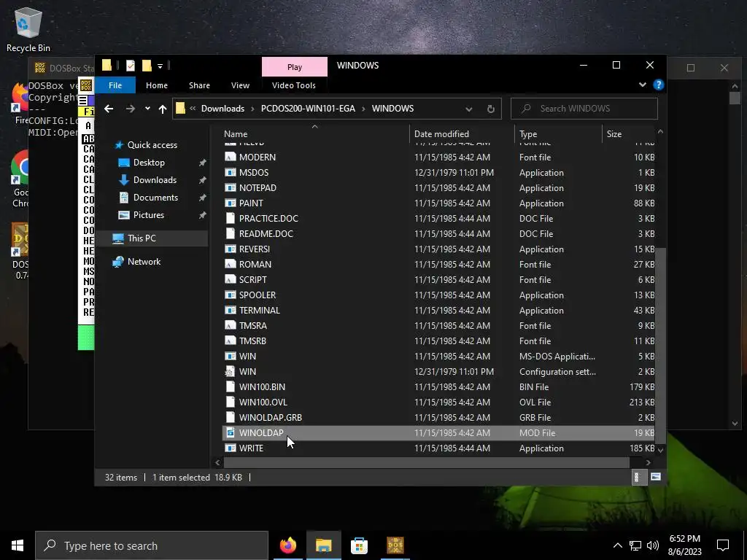Image resolution: width=747 pixels, height=560 pixels.
Task: Refresh the WINDOWS folder listing
Action: point(491,109)
